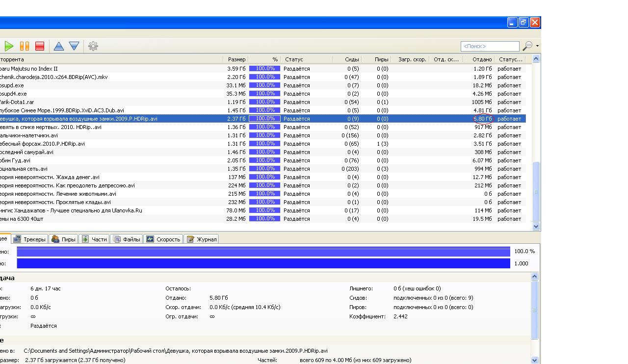Move torrent down in queue
This screenshot has height=364, width=628.
point(74,46)
